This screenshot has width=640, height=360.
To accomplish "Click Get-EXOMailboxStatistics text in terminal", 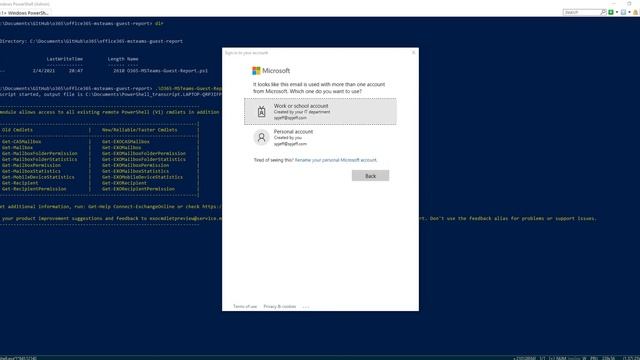I will pos(135,171).
